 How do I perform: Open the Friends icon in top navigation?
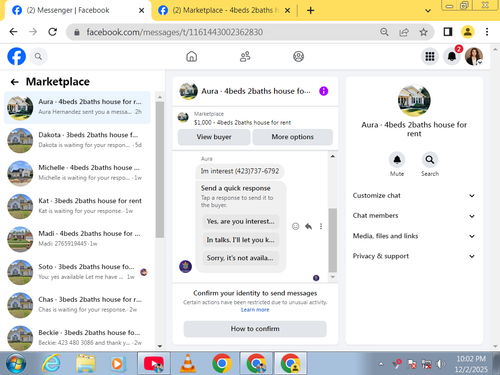point(245,57)
